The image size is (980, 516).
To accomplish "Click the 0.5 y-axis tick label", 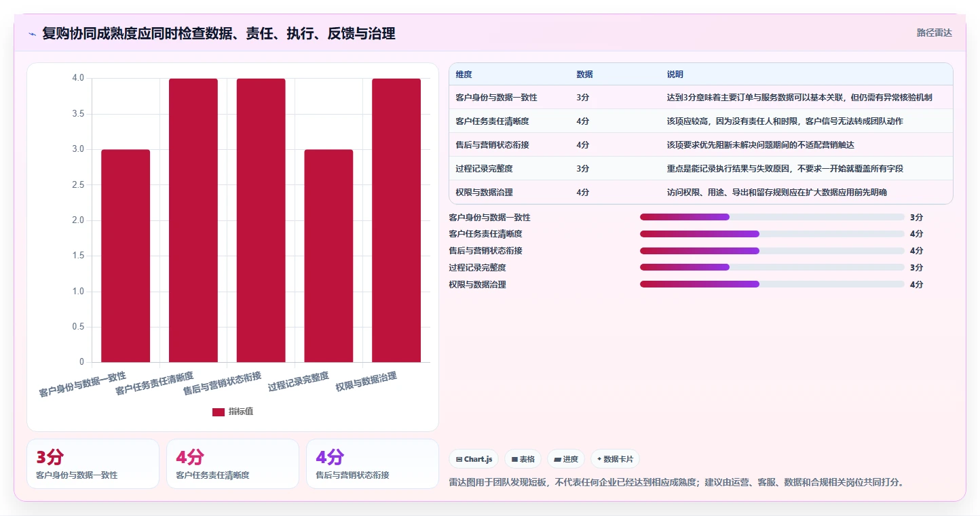I will pyautogui.click(x=78, y=327).
